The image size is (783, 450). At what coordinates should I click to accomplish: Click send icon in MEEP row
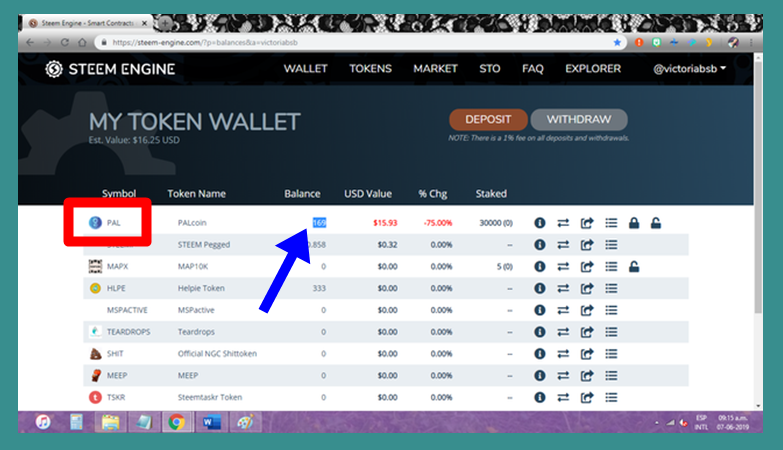(587, 376)
